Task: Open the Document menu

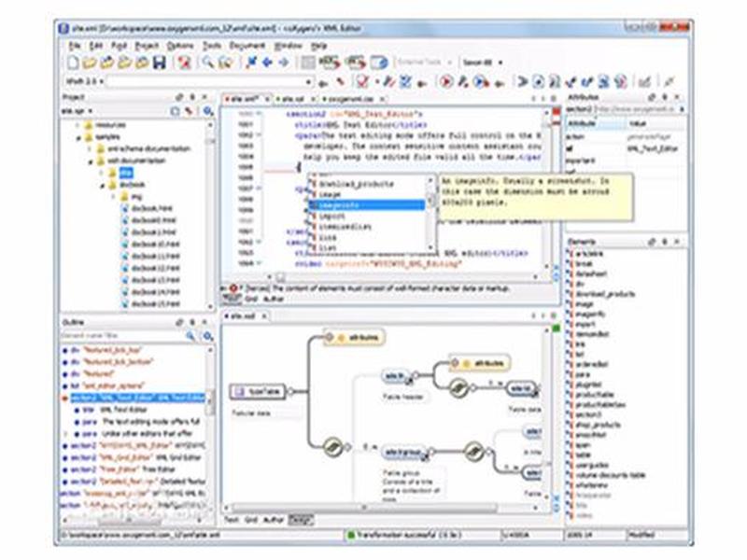Action: click(x=247, y=46)
